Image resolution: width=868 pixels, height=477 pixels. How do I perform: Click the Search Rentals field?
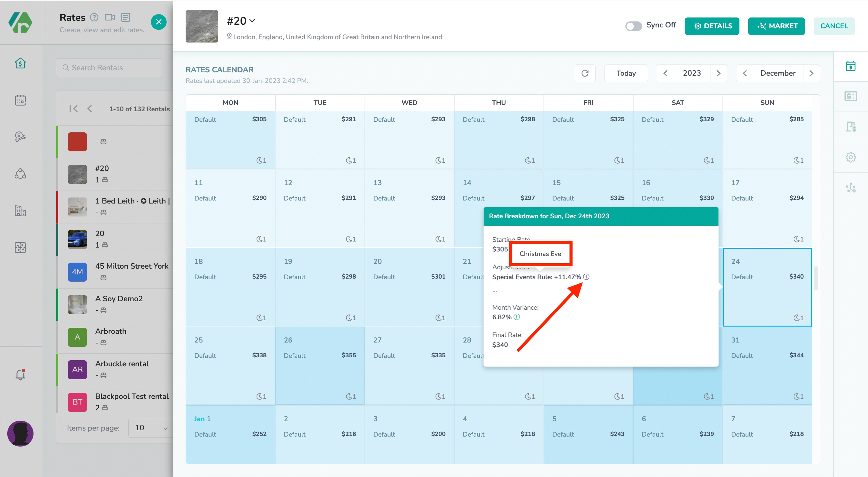(109, 68)
